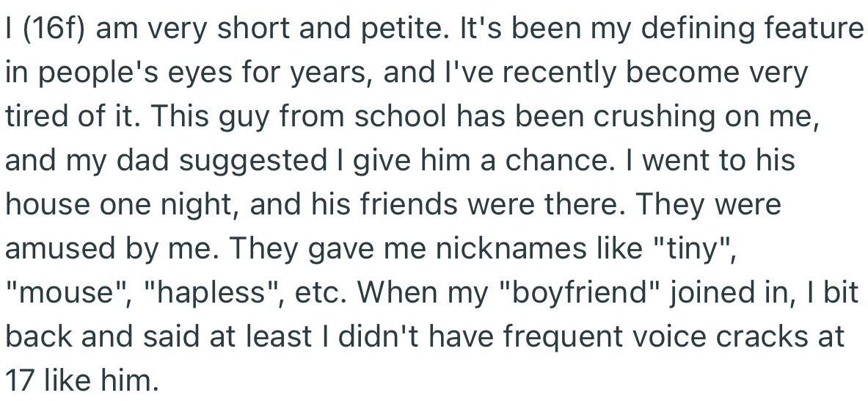
Task: Click the word "suggested"
Action: [252, 161]
